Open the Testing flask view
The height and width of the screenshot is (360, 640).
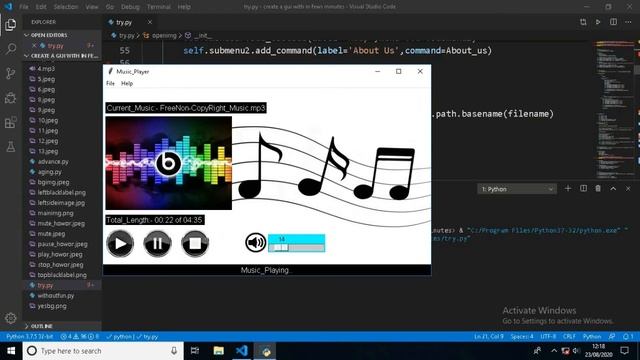tap(11, 147)
